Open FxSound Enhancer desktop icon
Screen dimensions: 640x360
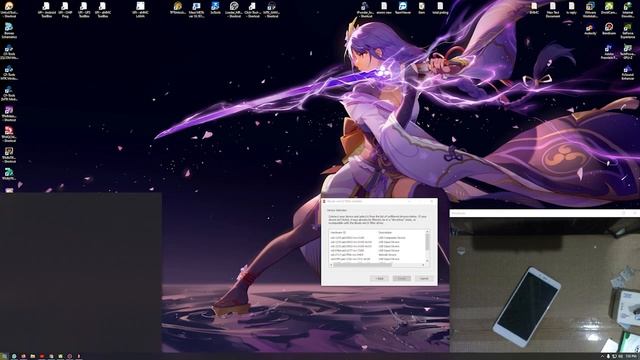click(628, 72)
